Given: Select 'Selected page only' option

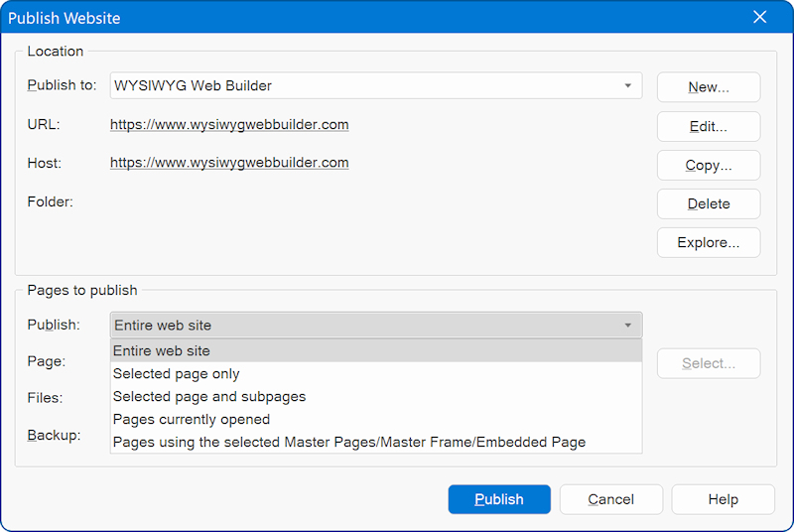Looking at the screenshot, I should (x=177, y=374).
